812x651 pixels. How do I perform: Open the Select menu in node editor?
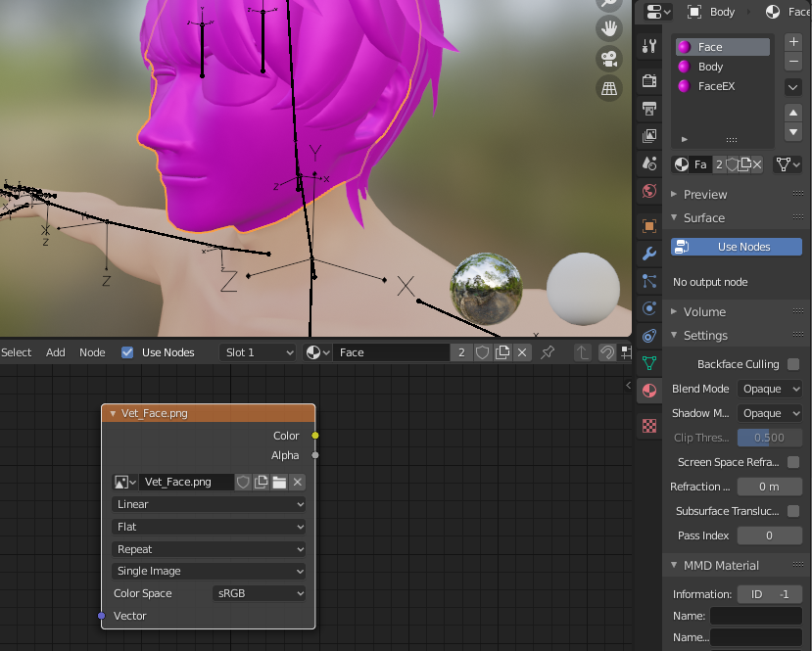tap(16, 352)
